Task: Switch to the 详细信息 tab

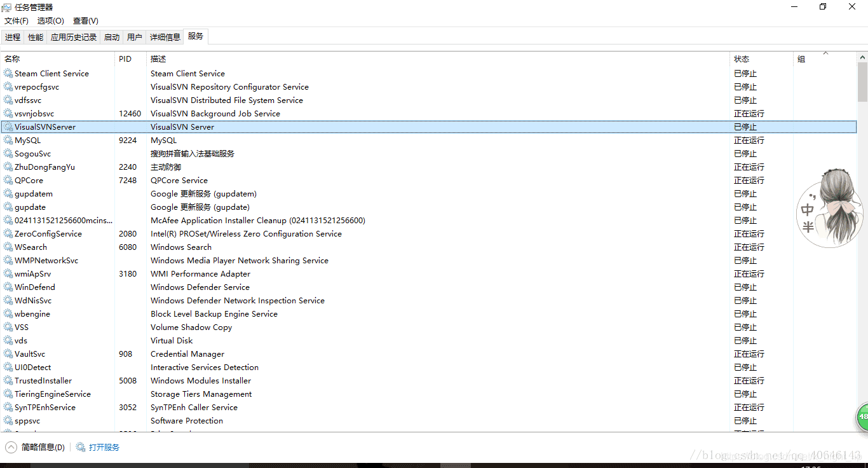Action: point(165,38)
